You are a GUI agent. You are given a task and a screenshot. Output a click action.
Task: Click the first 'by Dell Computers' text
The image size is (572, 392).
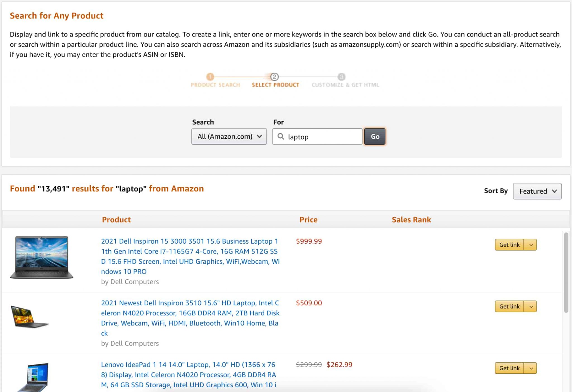point(130,282)
